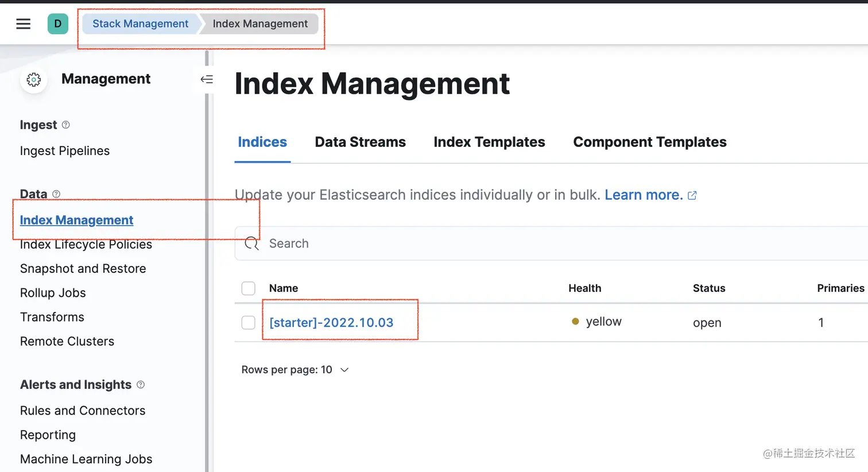Switch to the Data Streams tab
Viewport: 868px width, 472px height.
click(360, 142)
